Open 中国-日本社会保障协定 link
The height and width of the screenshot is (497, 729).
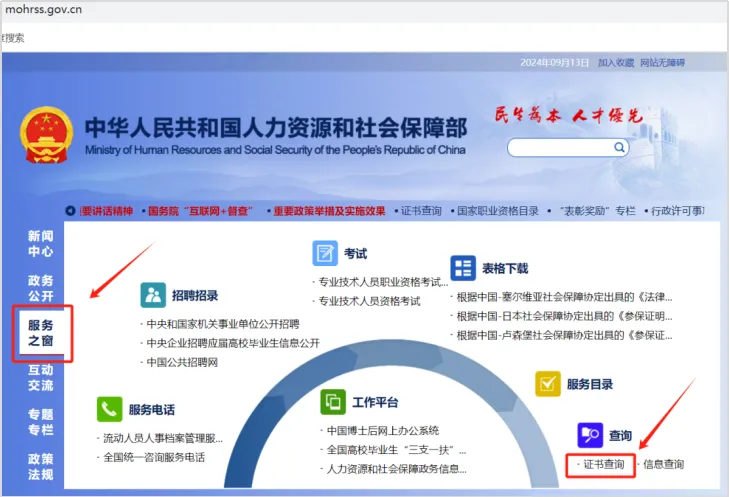pyautogui.click(x=564, y=317)
